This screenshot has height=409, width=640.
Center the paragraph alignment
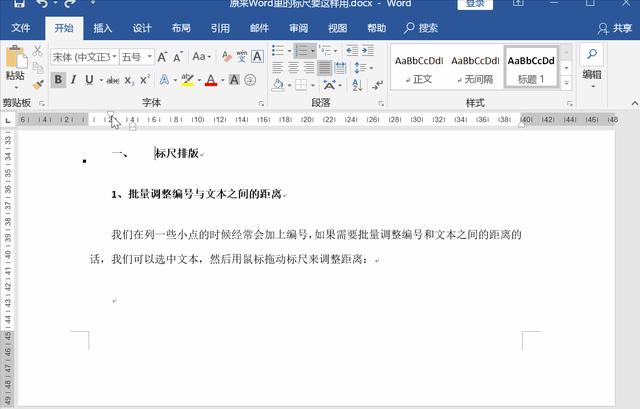293,68
